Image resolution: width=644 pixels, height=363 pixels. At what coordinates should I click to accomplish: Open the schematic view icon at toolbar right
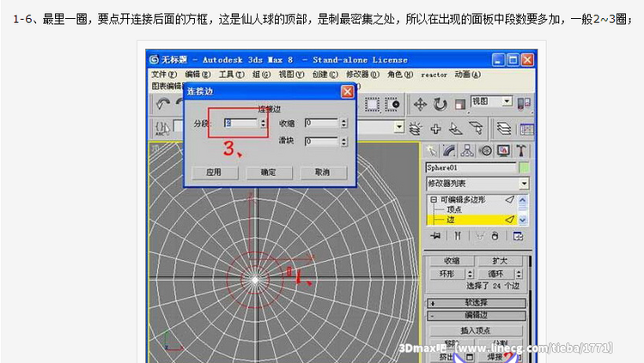[x=526, y=130]
